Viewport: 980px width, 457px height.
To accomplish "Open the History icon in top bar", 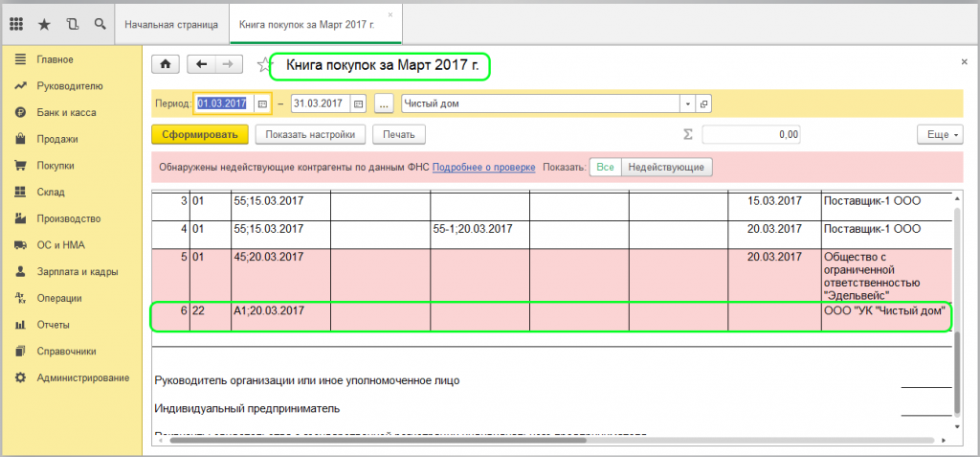I will [73, 23].
